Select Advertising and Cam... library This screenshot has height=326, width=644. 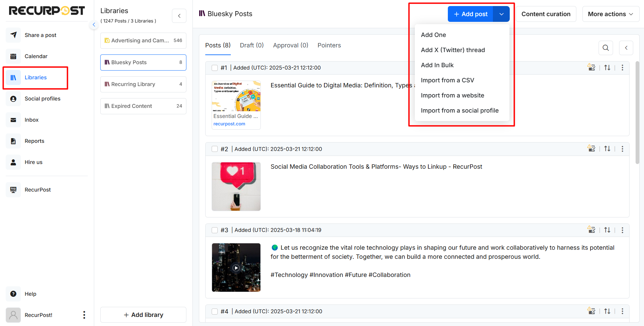[143, 41]
